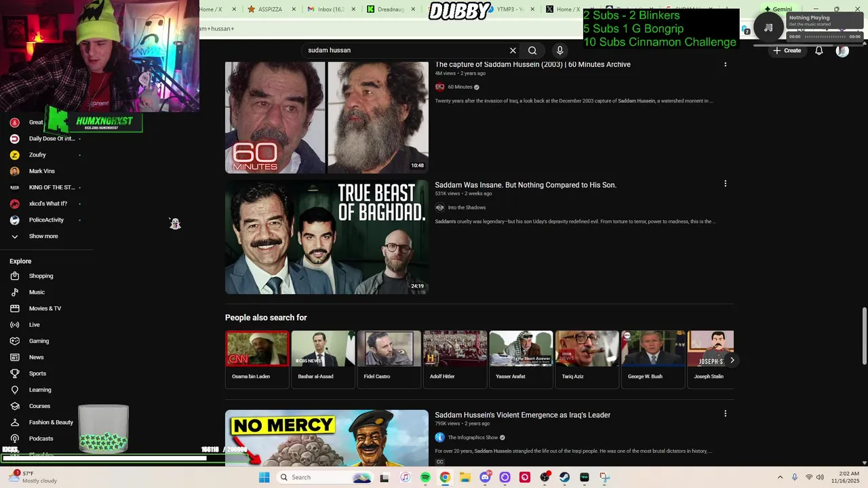Select George W. Bush suggestion card
Image resolution: width=868 pixels, height=488 pixels.
point(653,359)
